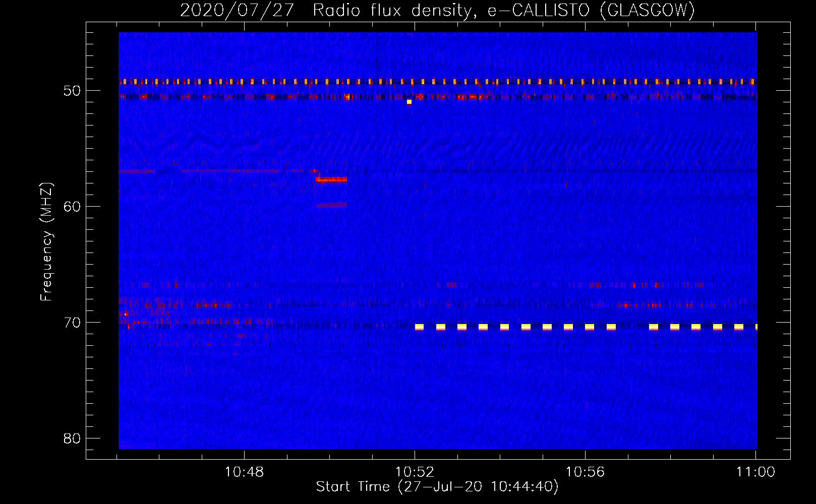Click the bright red burst near 58 MHz
This screenshot has width=816, height=504.
tap(331, 179)
